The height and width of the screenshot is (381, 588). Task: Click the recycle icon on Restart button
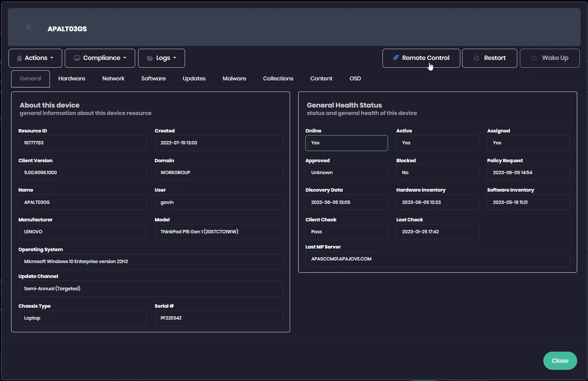[x=476, y=58]
